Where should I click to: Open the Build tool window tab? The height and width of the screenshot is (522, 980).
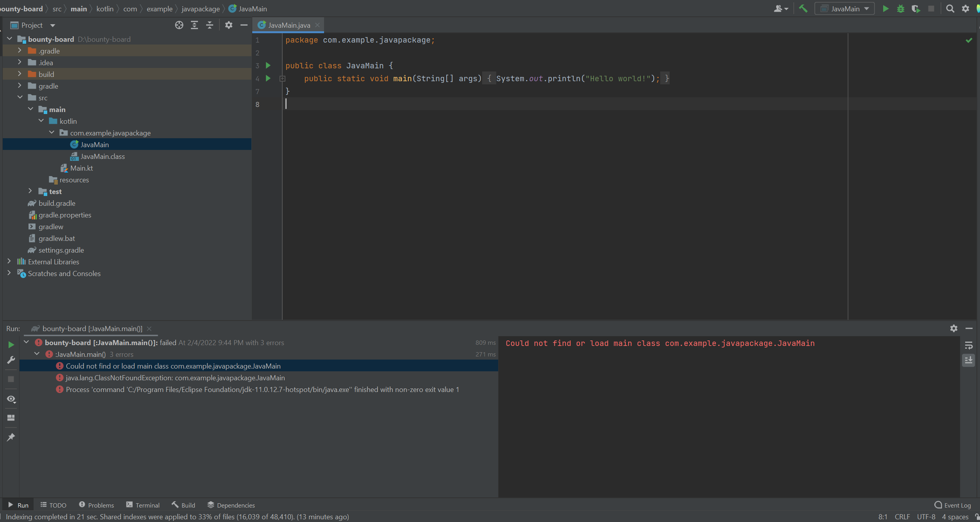(x=184, y=505)
